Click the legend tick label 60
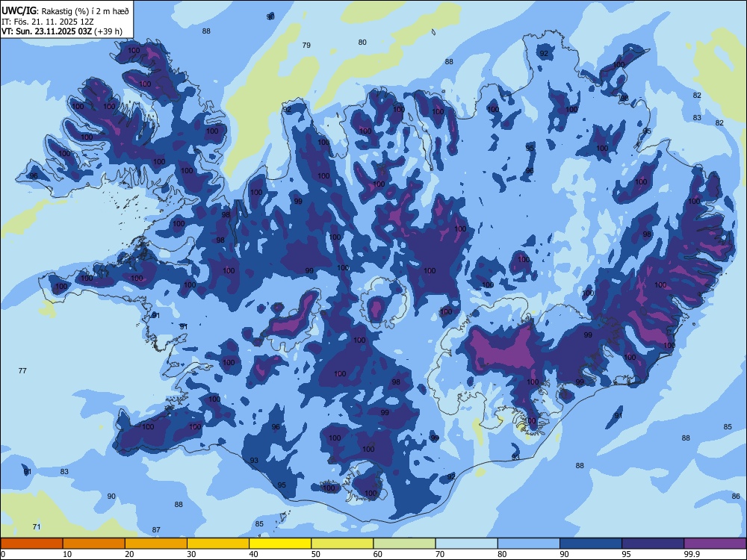Image resolution: width=747 pixels, height=560 pixels. point(378,554)
